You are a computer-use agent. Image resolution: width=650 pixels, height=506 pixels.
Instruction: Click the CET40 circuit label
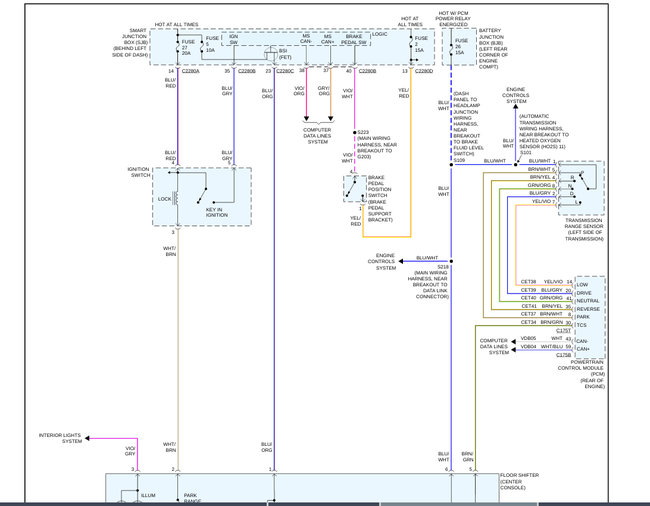[x=529, y=298]
